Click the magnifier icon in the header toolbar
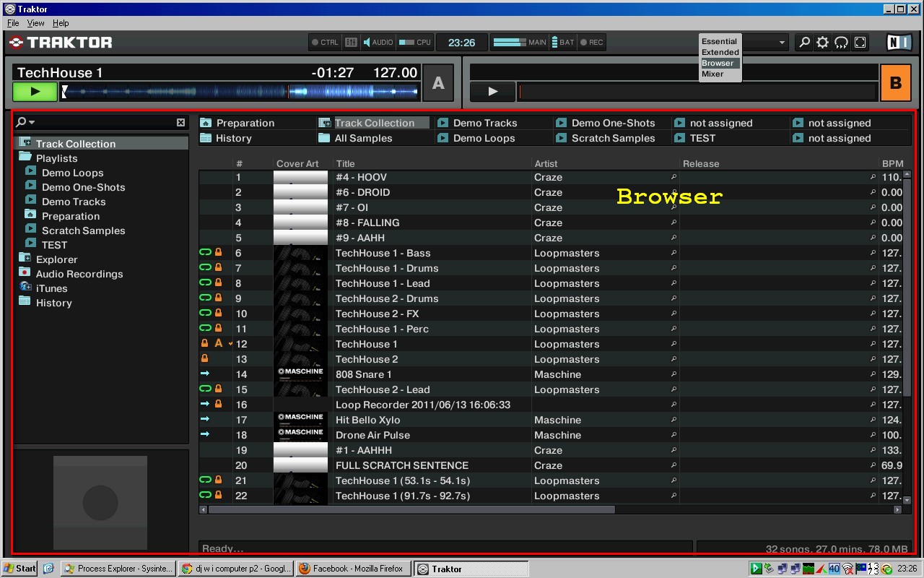924x578 pixels. tap(804, 43)
